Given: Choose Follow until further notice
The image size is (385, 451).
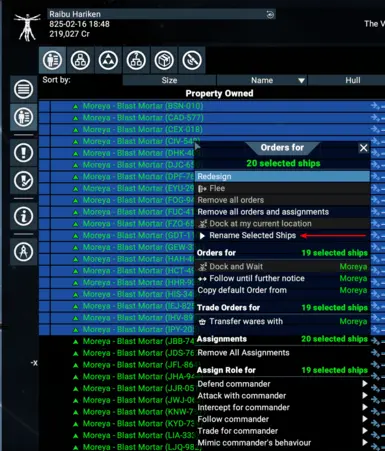Looking at the screenshot, I should pos(283,278).
